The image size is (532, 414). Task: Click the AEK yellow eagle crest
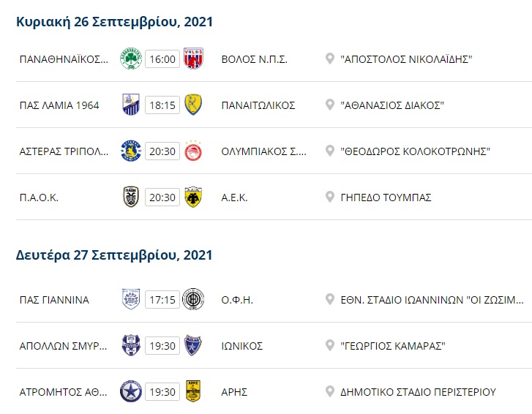coord(193,197)
